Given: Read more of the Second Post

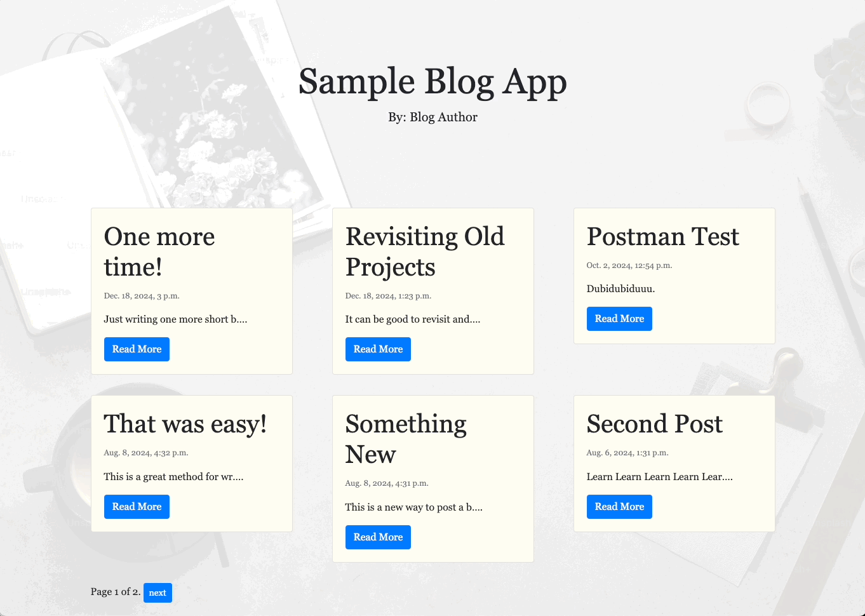Looking at the screenshot, I should pos(619,507).
